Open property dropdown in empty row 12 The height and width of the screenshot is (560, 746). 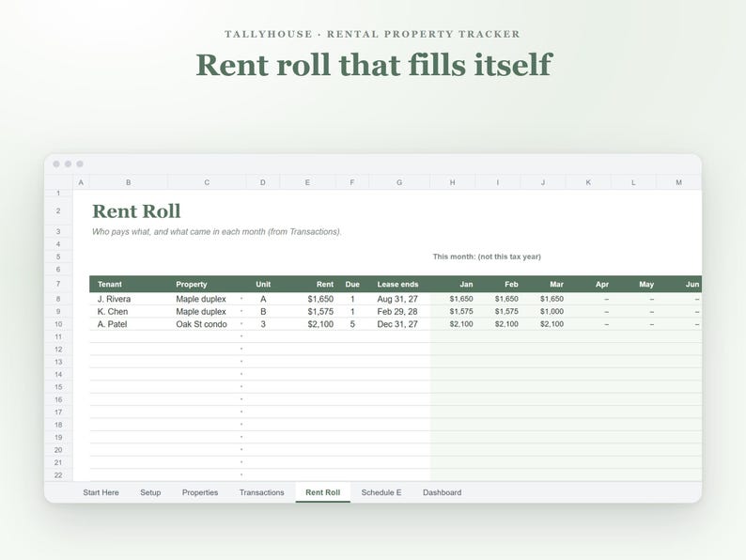tap(241, 350)
